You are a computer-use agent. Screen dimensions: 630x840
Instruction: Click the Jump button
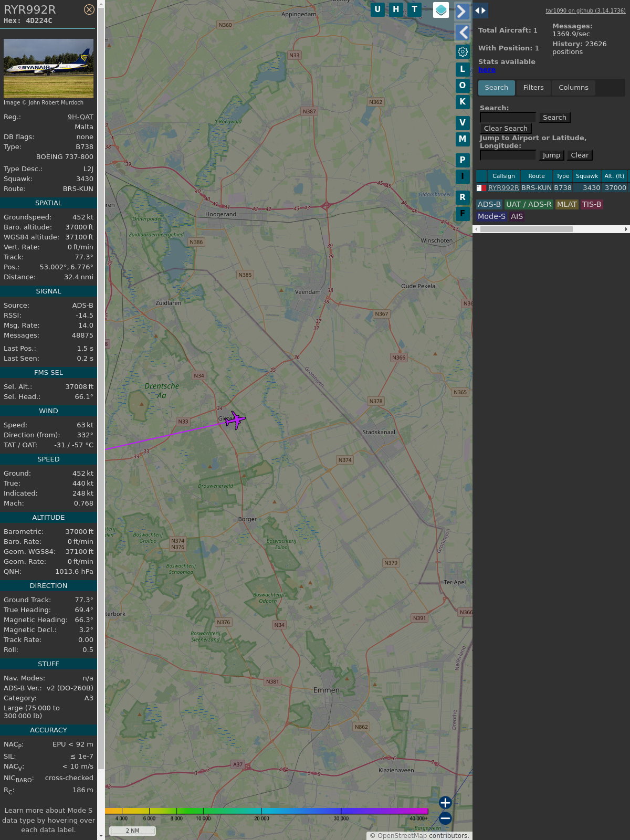coord(551,155)
